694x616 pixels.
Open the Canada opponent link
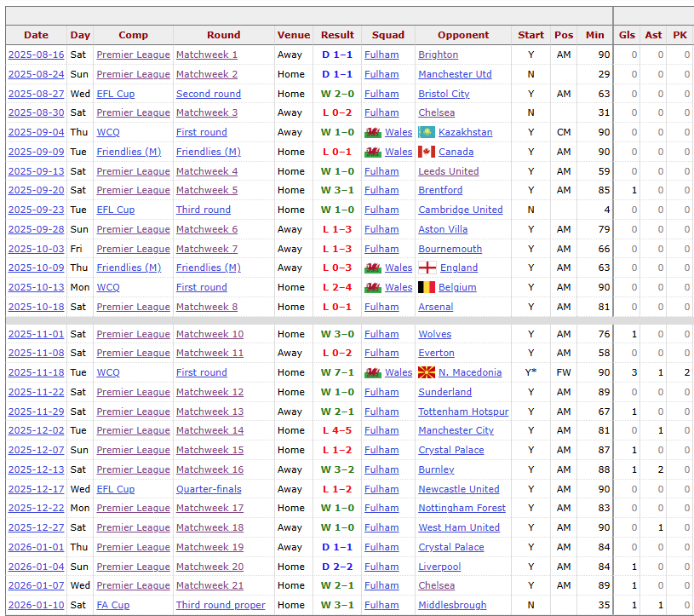click(456, 152)
